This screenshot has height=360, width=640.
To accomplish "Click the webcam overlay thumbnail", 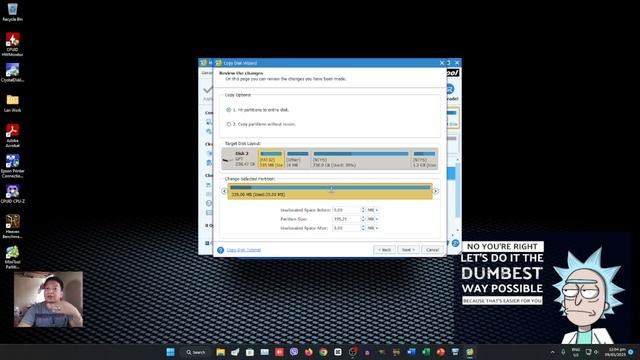I will (x=49, y=299).
